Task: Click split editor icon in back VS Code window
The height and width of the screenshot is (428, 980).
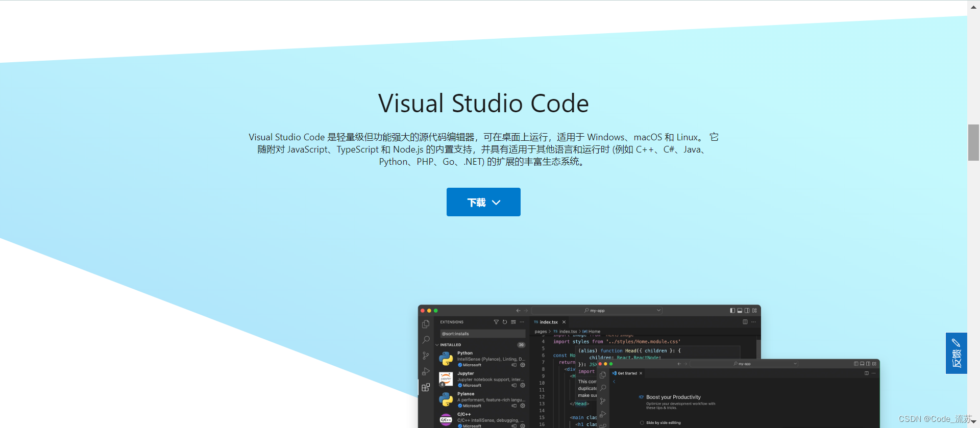Action: coord(745,322)
